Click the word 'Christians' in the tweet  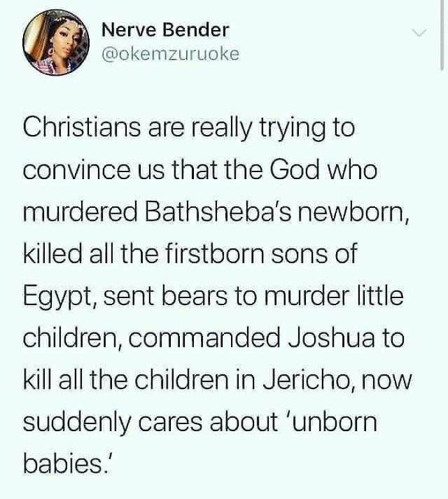click(x=82, y=128)
